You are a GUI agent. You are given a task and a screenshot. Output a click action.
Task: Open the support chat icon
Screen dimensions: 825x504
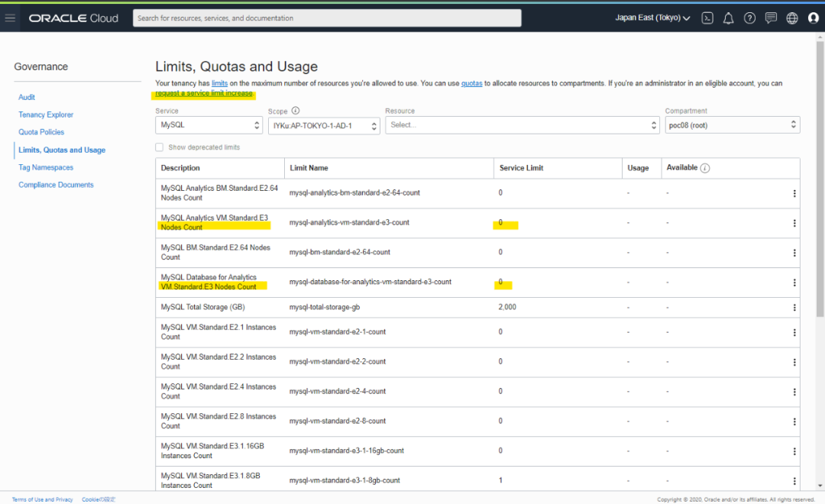coord(771,18)
